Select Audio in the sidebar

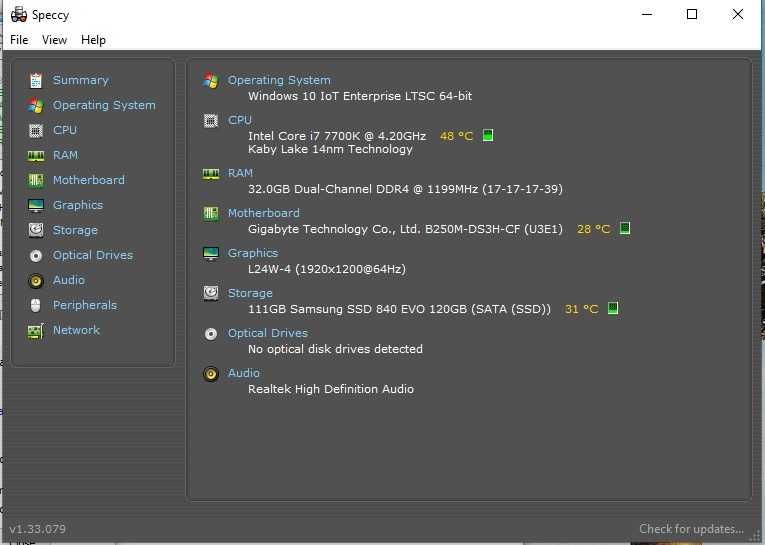[x=69, y=280]
